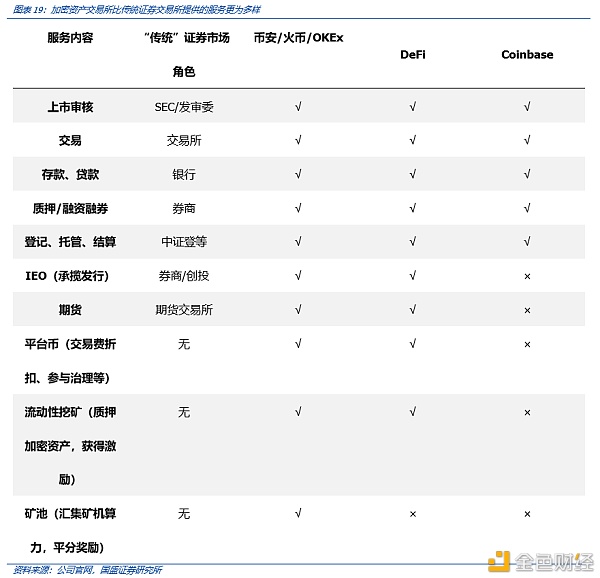Screen dimensions: 600x578
Task: Select the 期货交易所 cell
Action: 184,309
